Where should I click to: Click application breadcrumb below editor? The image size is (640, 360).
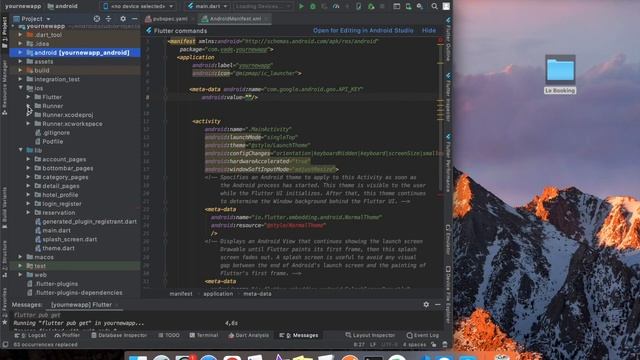coord(218,294)
